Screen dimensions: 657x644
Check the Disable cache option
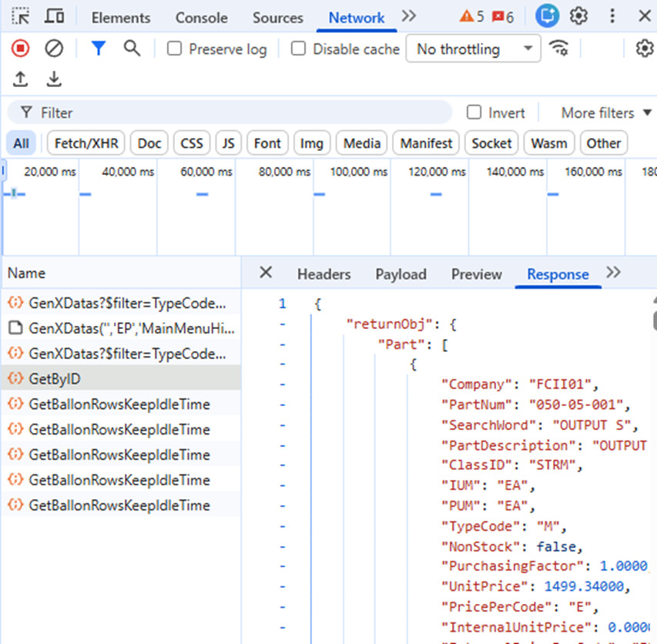pyautogui.click(x=298, y=49)
